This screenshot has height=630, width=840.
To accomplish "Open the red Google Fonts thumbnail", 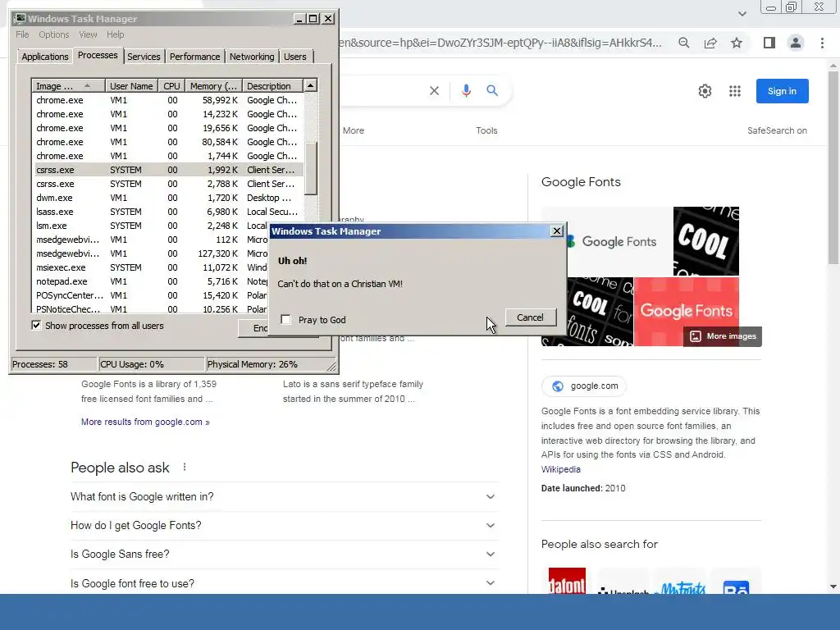I will pos(687,311).
